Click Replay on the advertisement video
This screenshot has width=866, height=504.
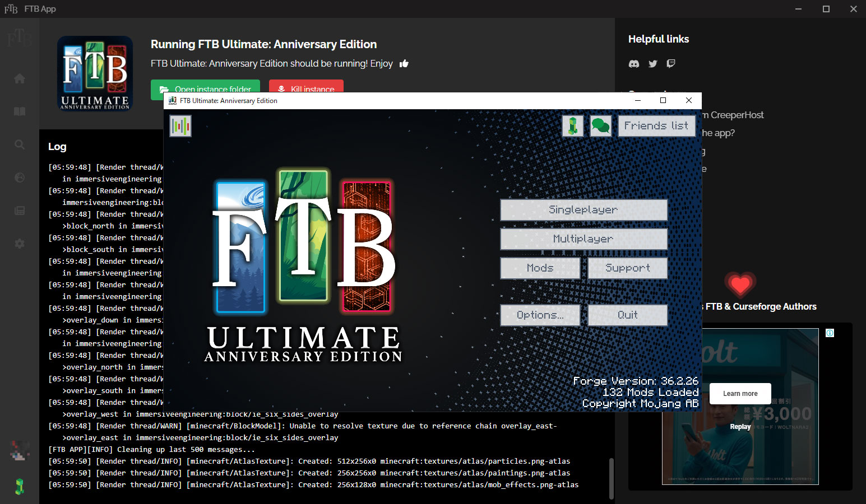click(740, 427)
